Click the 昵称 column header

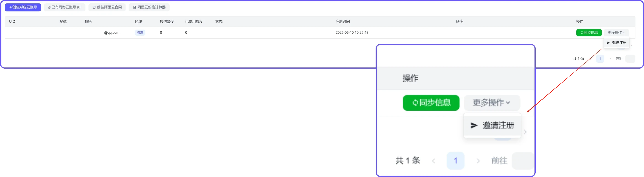(63, 21)
